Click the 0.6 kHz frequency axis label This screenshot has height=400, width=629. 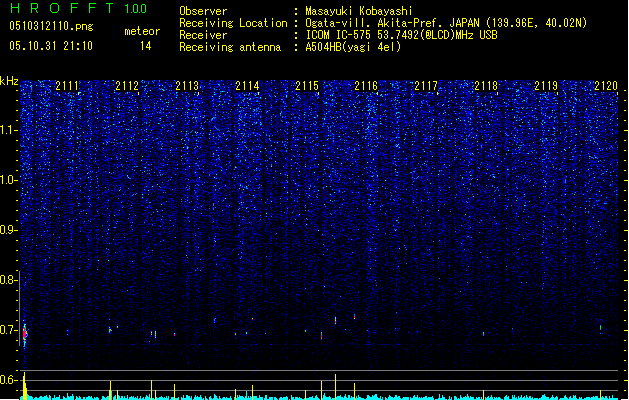tap(9, 380)
